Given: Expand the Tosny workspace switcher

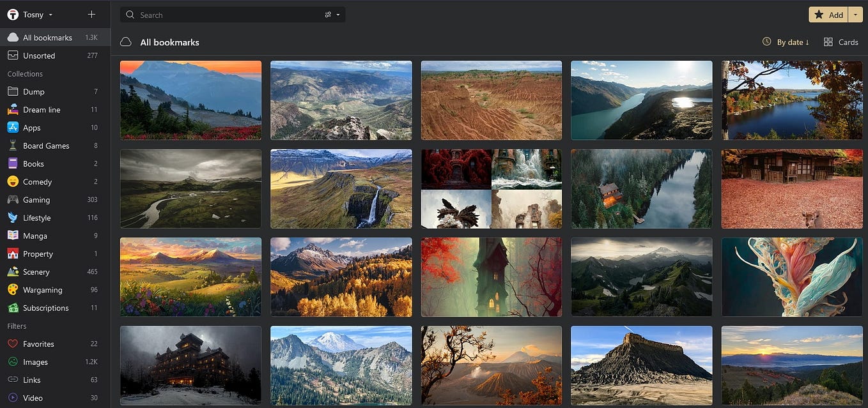Looking at the screenshot, I should point(49,14).
